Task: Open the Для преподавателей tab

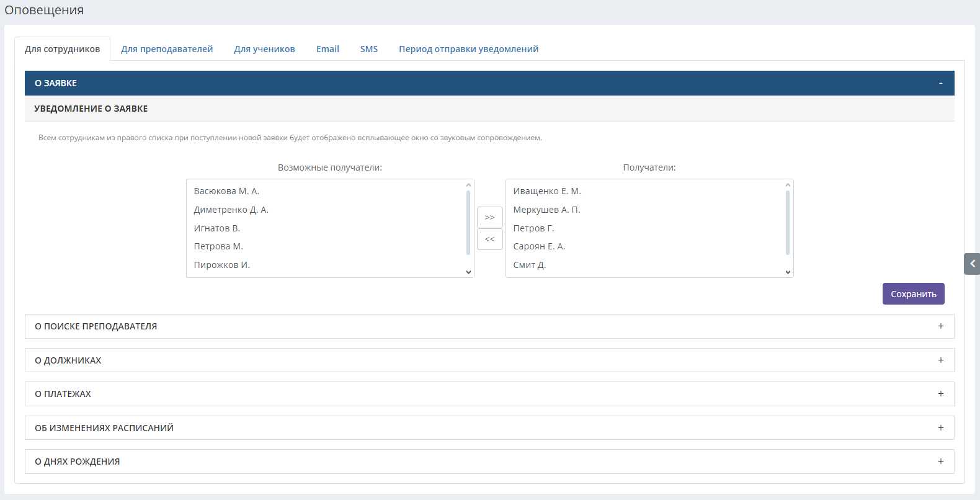Action: (x=167, y=49)
